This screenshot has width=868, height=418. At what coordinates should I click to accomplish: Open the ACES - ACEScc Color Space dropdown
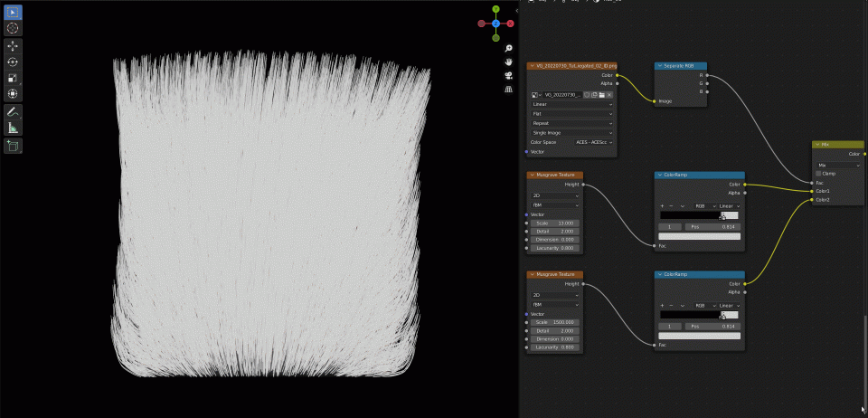coord(593,142)
